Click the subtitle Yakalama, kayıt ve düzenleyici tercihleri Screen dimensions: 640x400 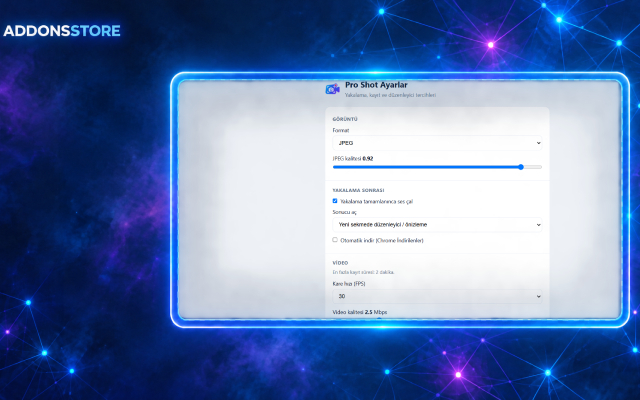pyautogui.click(x=390, y=95)
